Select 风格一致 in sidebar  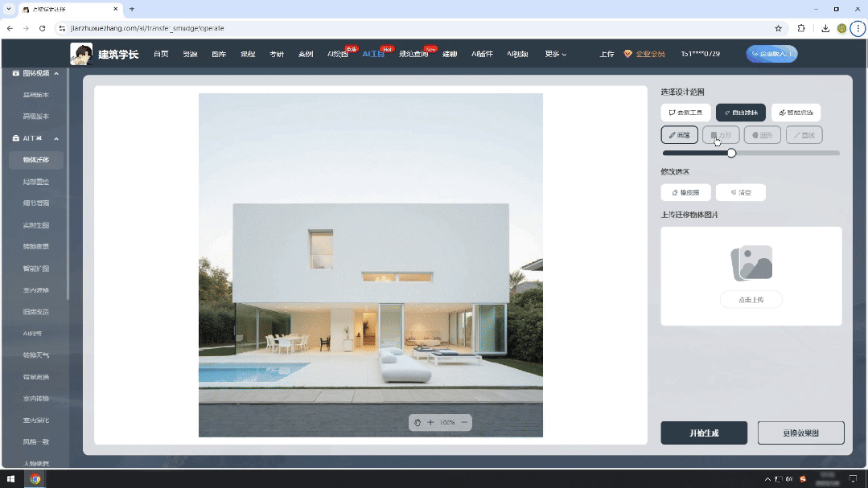pos(36,442)
